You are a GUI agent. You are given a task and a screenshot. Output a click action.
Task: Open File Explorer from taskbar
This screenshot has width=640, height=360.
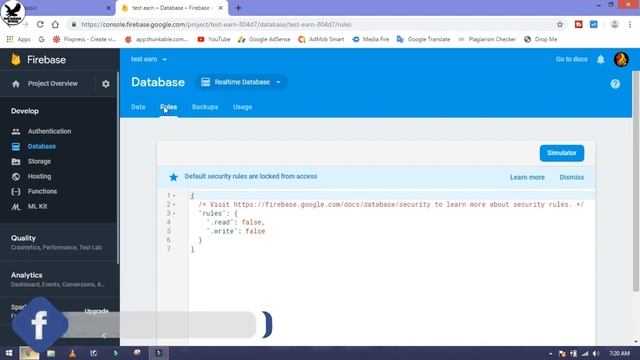[51, 353]
